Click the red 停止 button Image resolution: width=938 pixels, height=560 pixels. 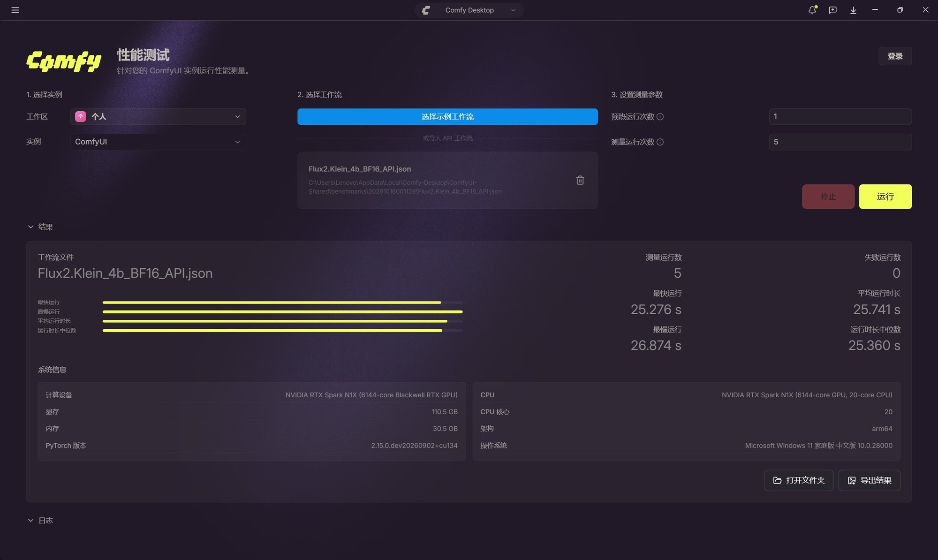pyautogui.click(x=828, y=197)
